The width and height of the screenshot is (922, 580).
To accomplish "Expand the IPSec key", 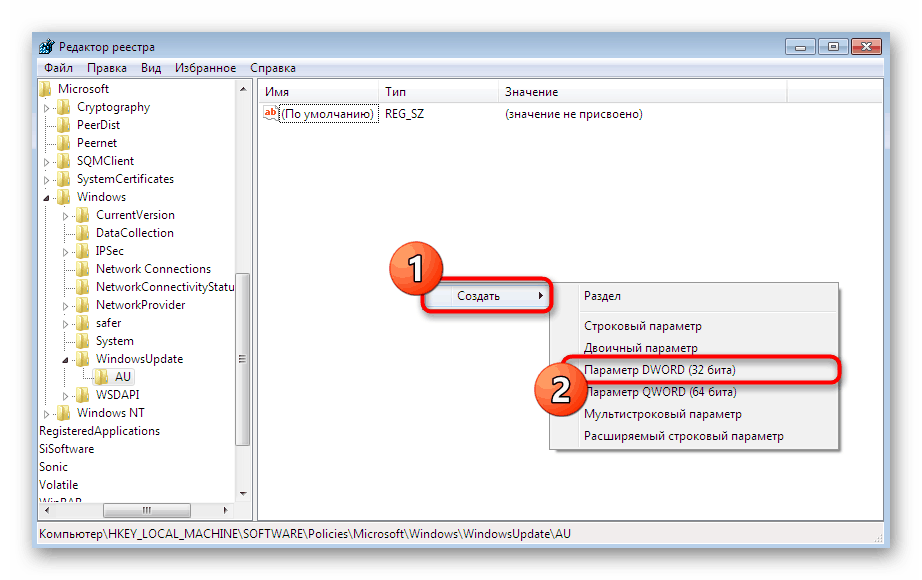I will [65, 252].
